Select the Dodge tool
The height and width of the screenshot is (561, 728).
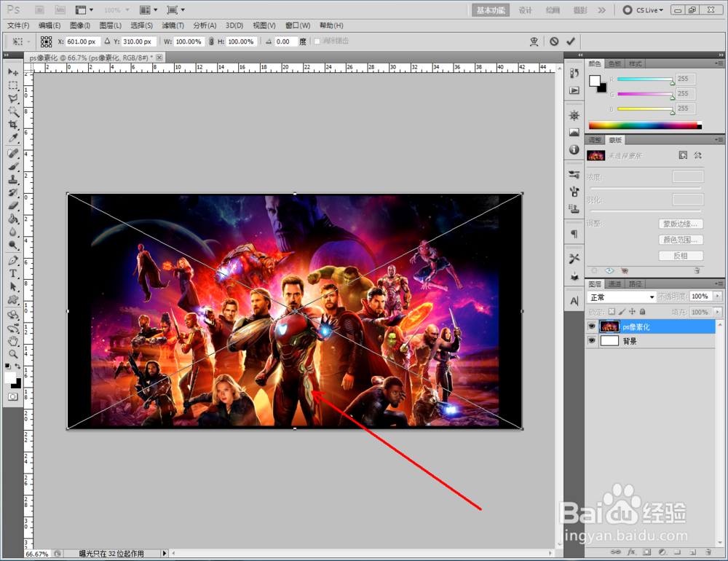tap(13, 245)
